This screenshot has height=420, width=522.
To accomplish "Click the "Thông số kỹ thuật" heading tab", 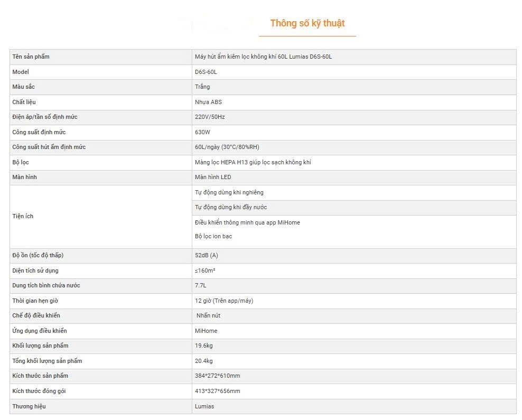I will point(307,23).
